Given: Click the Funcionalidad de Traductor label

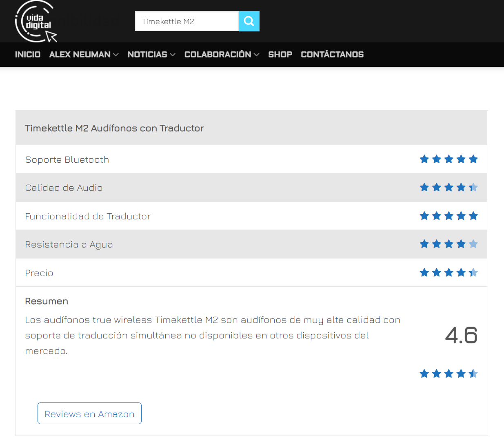Looking at the screenshot, I should (x=88, y=216).
